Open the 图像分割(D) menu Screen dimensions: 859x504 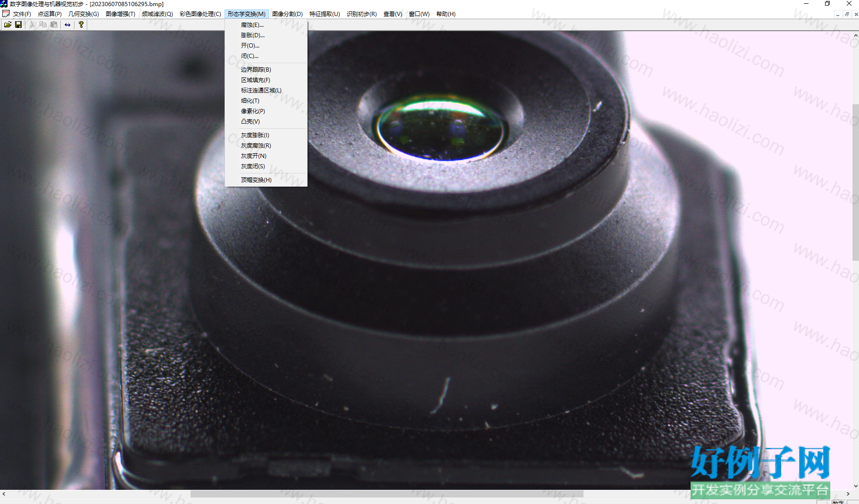(287, 14)
